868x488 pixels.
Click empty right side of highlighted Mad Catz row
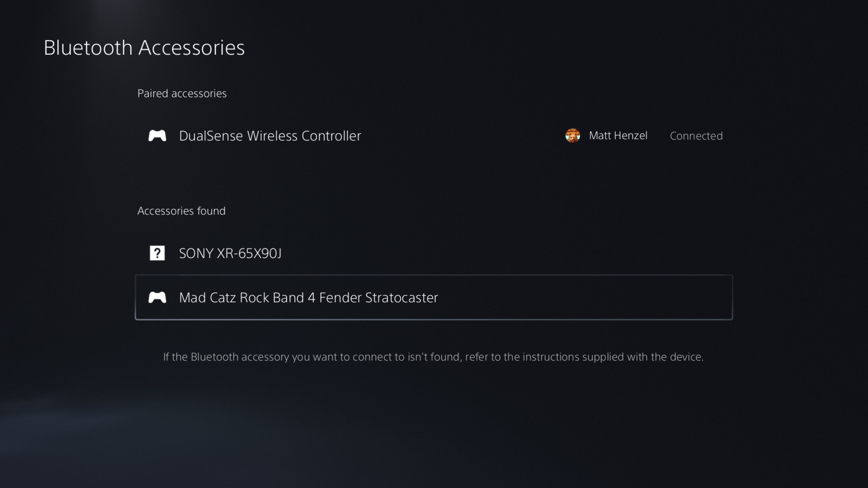click(606, 298)
